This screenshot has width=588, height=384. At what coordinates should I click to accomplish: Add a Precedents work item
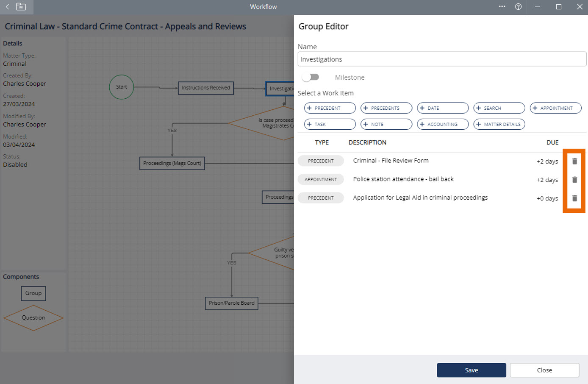click(x=386, y=108)
